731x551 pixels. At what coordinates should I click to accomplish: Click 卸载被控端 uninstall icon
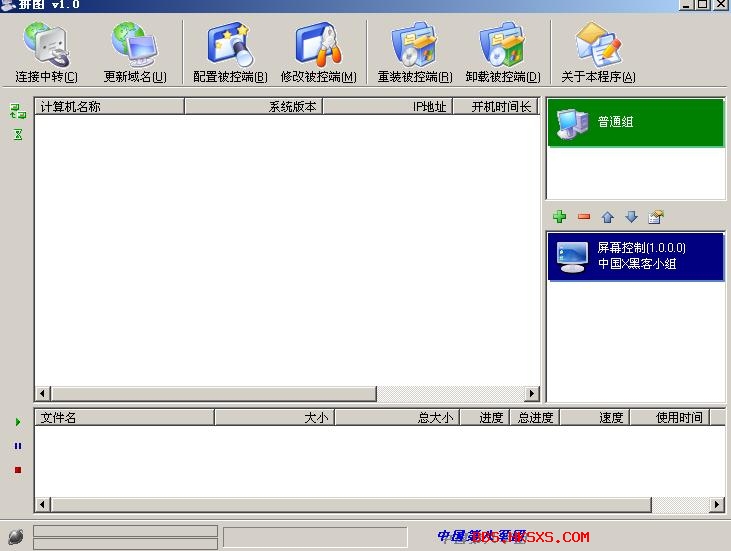pos(502,53)
